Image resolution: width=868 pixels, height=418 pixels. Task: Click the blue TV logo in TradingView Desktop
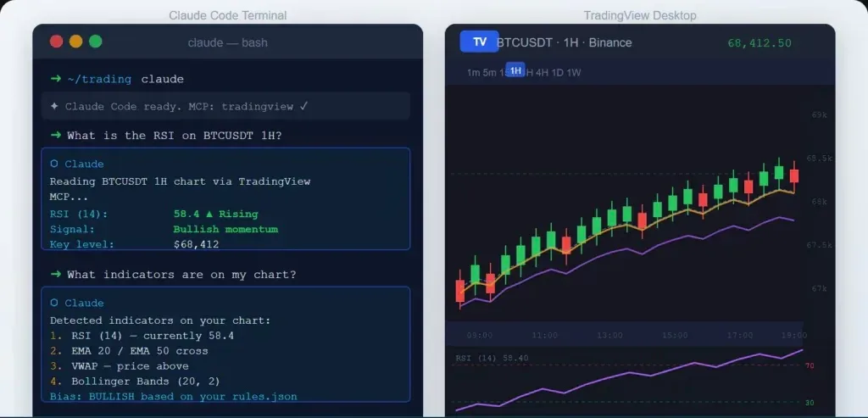[x=480, y=42]
